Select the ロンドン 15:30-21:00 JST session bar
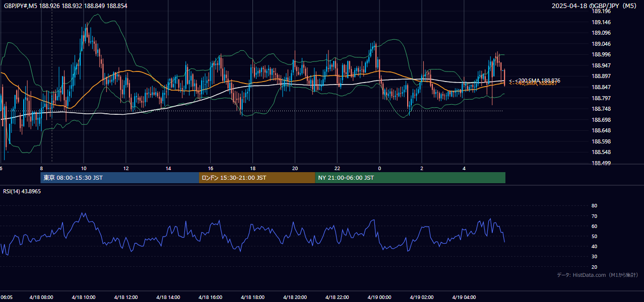 coord(257,178)
